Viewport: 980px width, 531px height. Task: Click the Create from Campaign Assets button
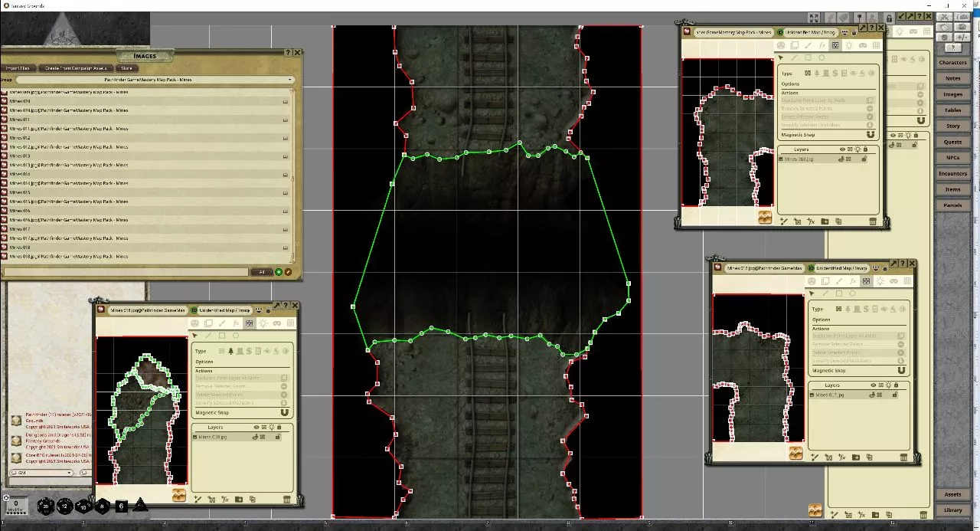coord(75,68)
